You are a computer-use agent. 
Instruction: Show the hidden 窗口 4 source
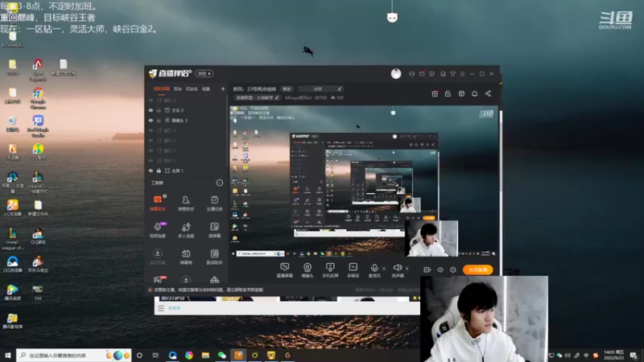tap(151, 130)
